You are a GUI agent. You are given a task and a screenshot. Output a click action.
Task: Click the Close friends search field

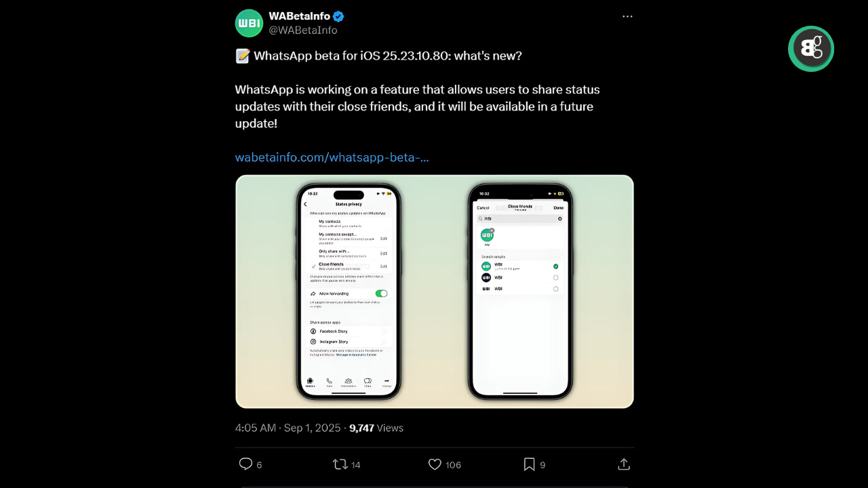point(519,219)
